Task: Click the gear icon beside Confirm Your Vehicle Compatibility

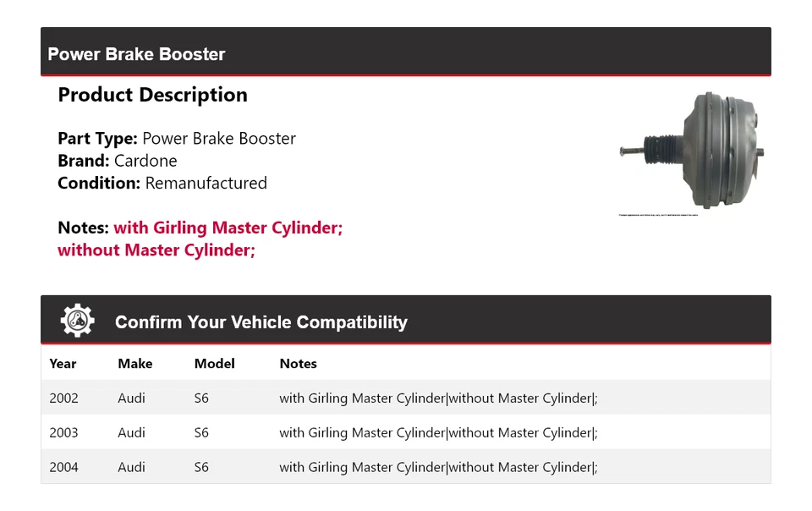Action: point(78,321)
